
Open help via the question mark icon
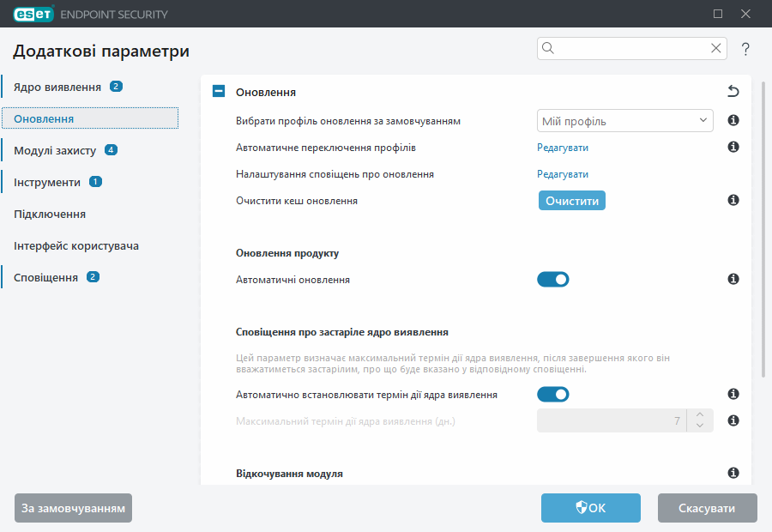pyautogui.click(x=745, y=49)
